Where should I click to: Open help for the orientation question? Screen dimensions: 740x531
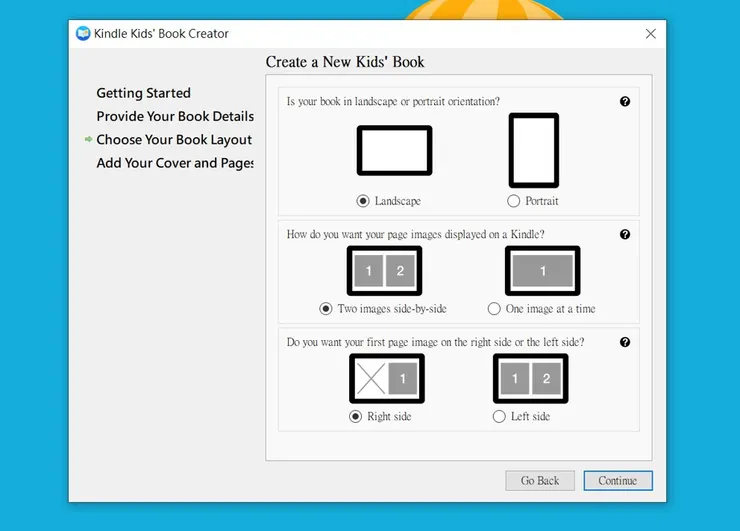pyautogui.click(x=625, y=101)
